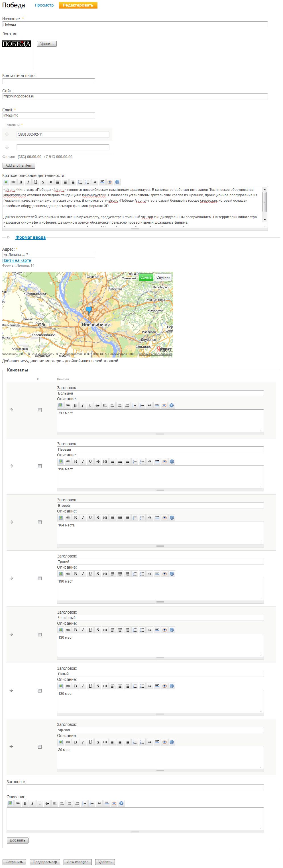This screenshot has width=283, height=868.
Task: Open the Найти на карте link
Action: click(17, 260)
